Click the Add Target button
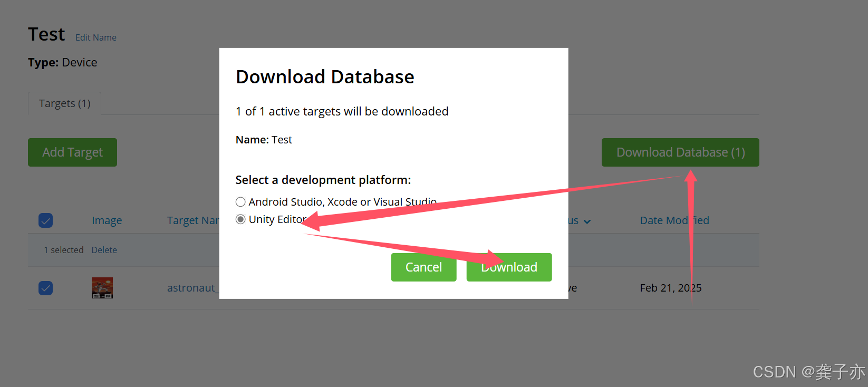 click(72, 152)
